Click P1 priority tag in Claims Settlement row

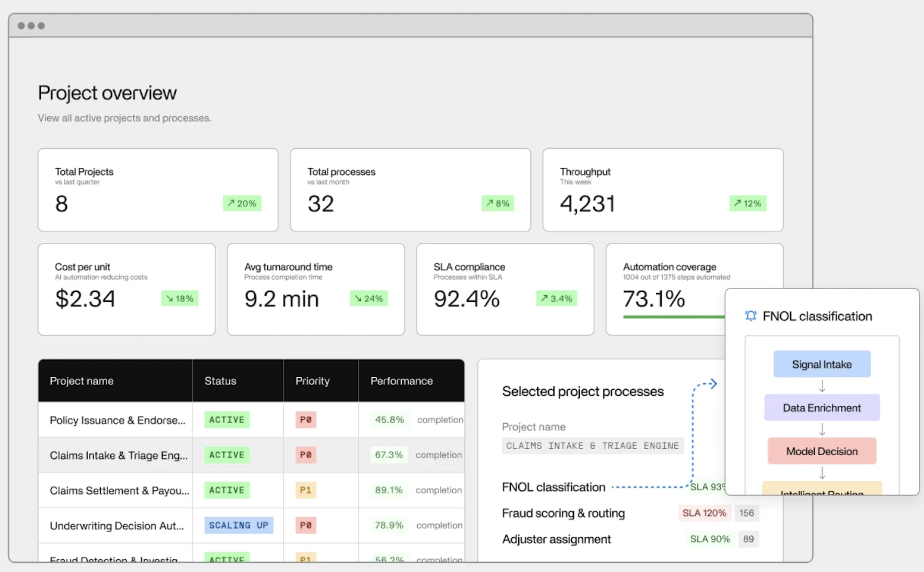pos(306,490)
